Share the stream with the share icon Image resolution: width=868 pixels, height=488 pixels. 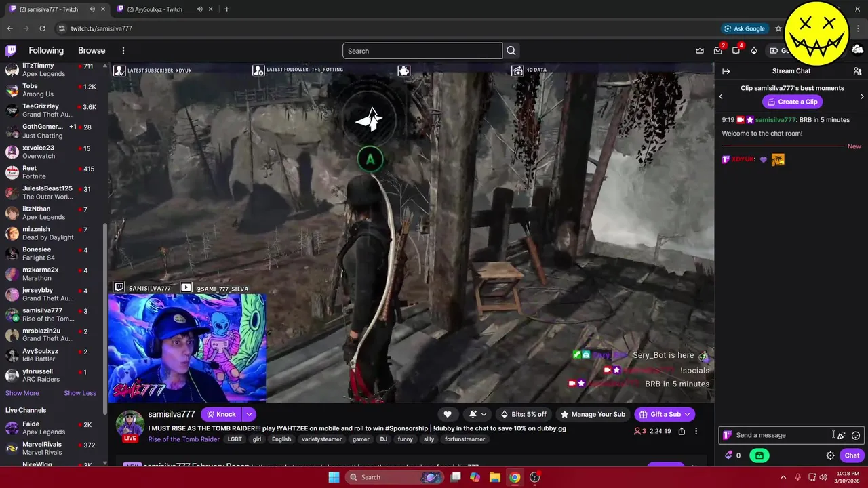point(682,431)
